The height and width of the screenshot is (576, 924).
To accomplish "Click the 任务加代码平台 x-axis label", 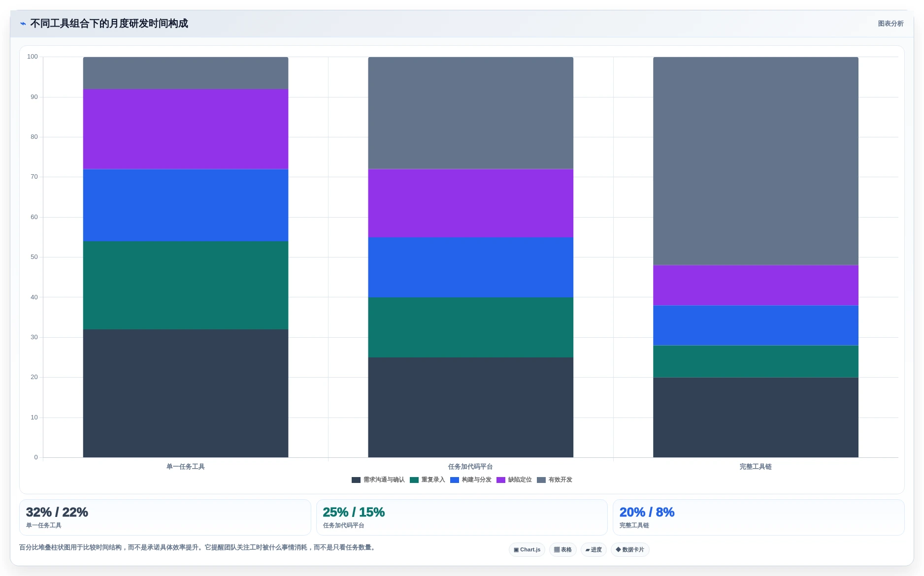I will click(470, 467).
